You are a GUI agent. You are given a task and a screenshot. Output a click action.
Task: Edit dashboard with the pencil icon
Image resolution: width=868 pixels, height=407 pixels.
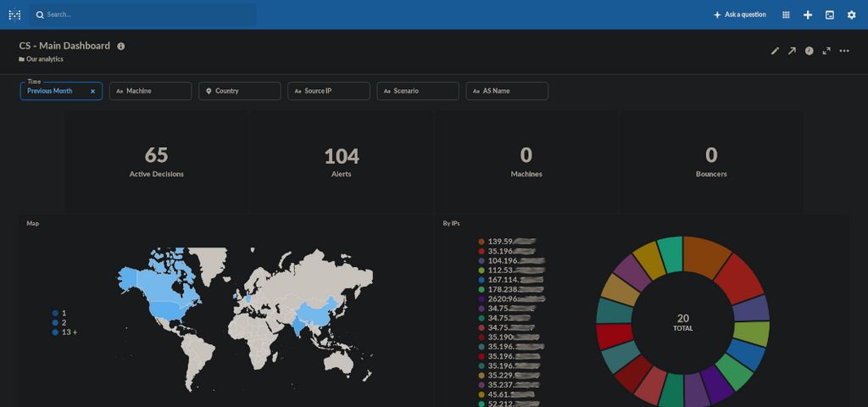775,51
